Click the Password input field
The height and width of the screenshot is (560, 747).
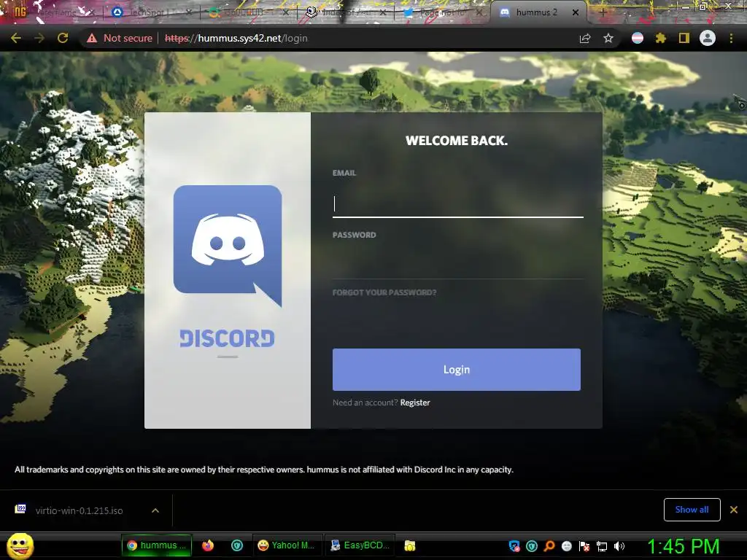tap(458, 265)
